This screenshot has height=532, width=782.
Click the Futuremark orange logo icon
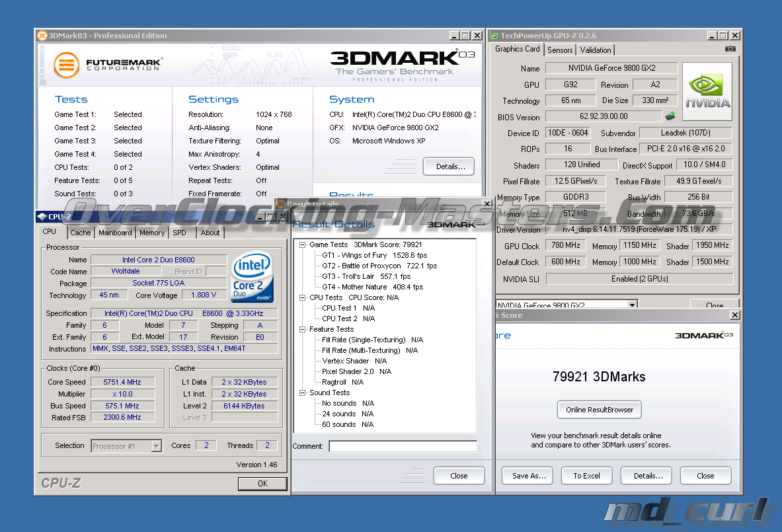click(x=67, y=65)
